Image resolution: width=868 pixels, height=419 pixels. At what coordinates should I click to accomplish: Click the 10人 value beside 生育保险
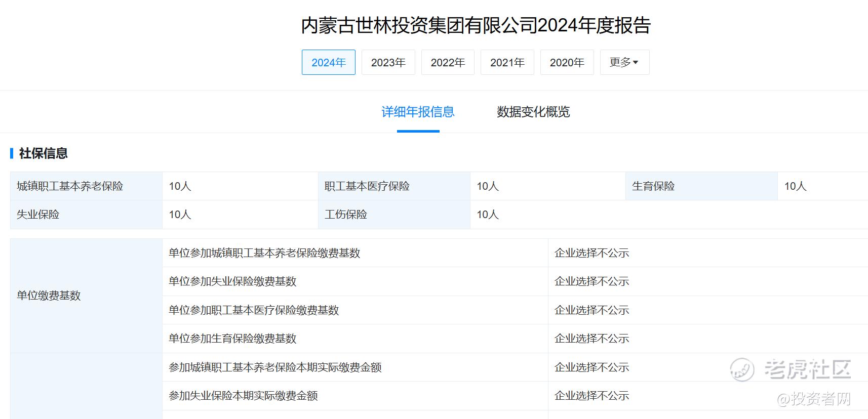pyautogui.click(x=795, y=186)
